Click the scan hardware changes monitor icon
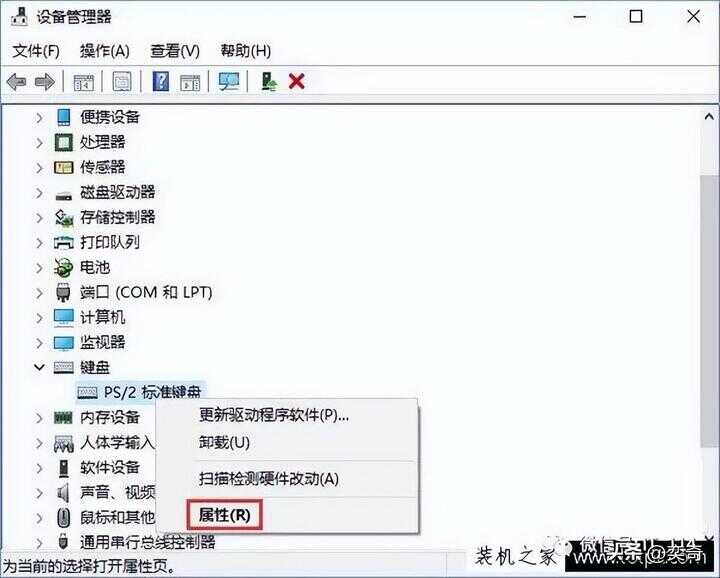Screen dimensions: 720x578 (229, 82)
